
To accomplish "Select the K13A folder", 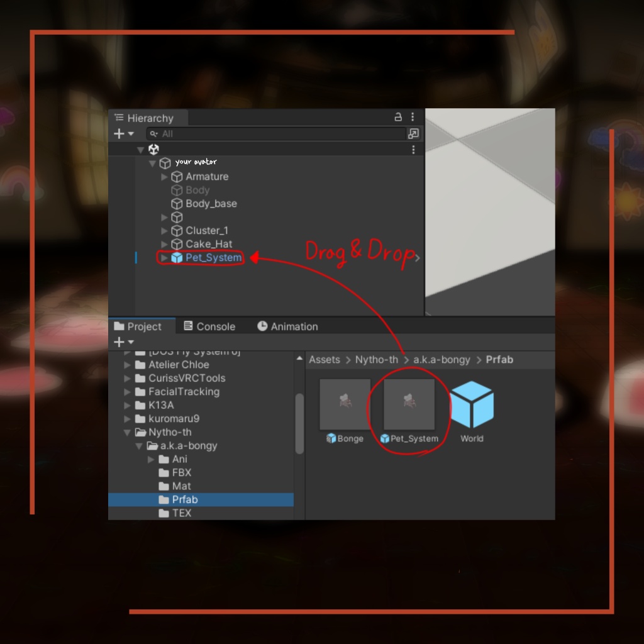I will point(161,406).
